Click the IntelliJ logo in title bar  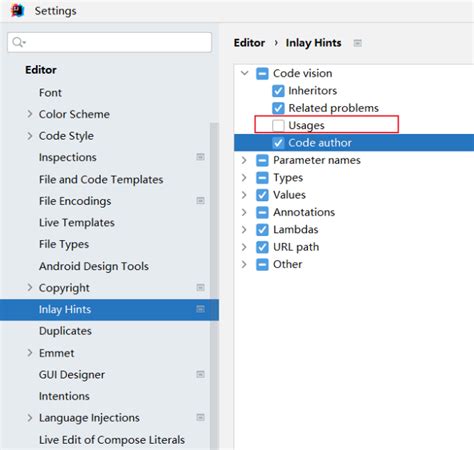pyautogui.click(x=18, y=10)
